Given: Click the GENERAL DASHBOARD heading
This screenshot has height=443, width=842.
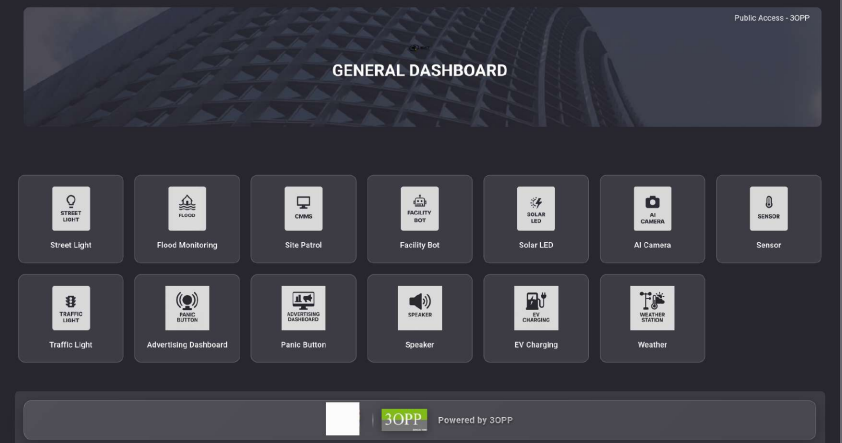Looking at the screenshot, I should coord(420,71).
